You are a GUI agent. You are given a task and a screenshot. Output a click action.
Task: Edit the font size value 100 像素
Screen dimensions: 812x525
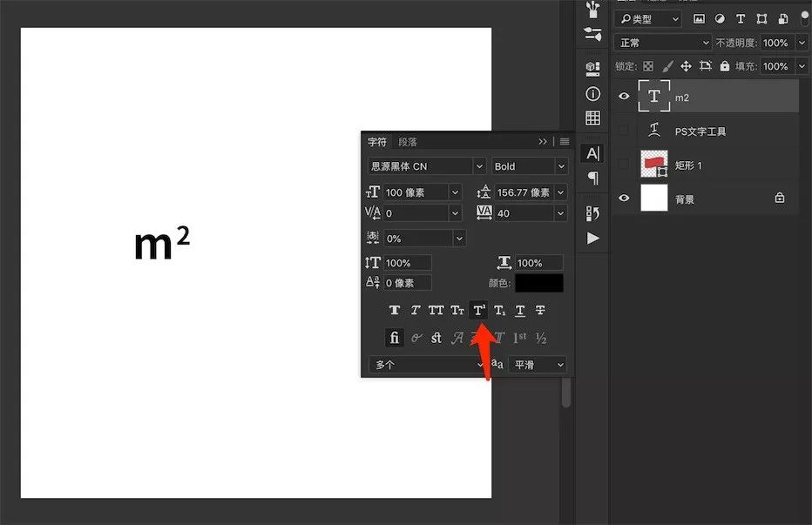click(409, 192)
